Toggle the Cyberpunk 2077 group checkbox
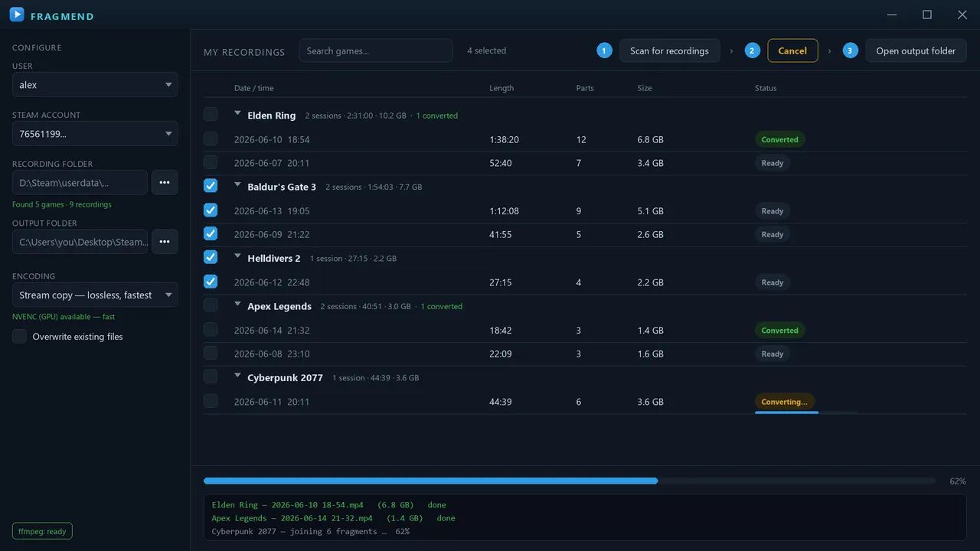This screenshot has width=980, height=551. (211, 377)
